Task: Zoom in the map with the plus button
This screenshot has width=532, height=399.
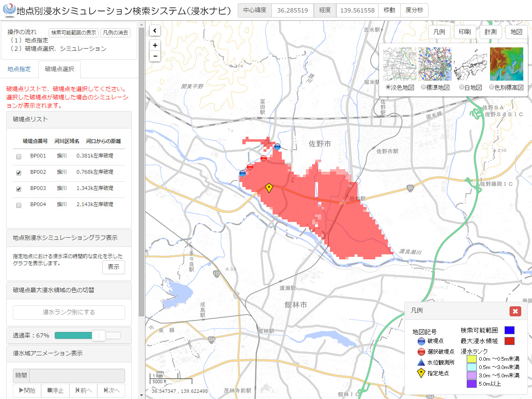Action: click(x=155, y=45)
